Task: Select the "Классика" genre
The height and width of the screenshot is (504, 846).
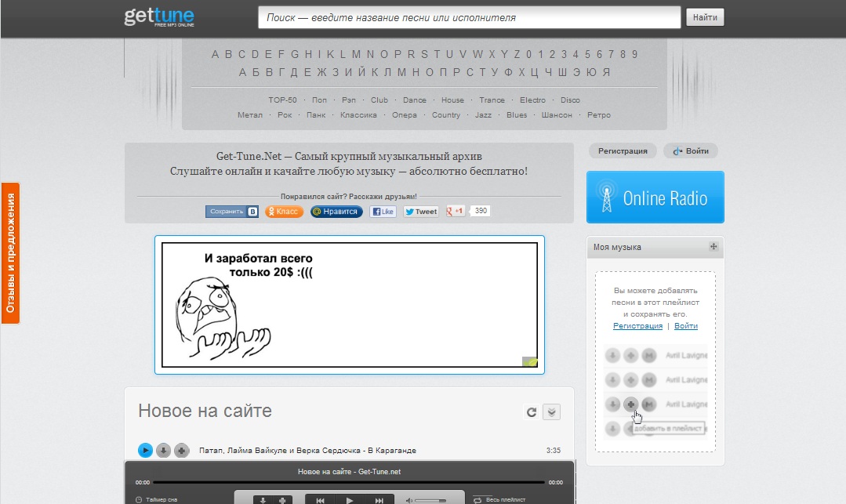Action: [x=358, y=115]
